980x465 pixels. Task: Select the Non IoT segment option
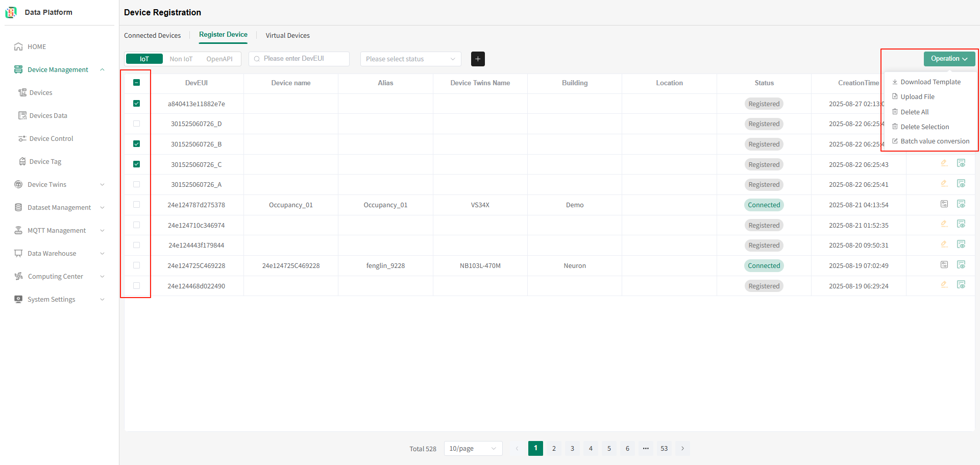(181, 59)
